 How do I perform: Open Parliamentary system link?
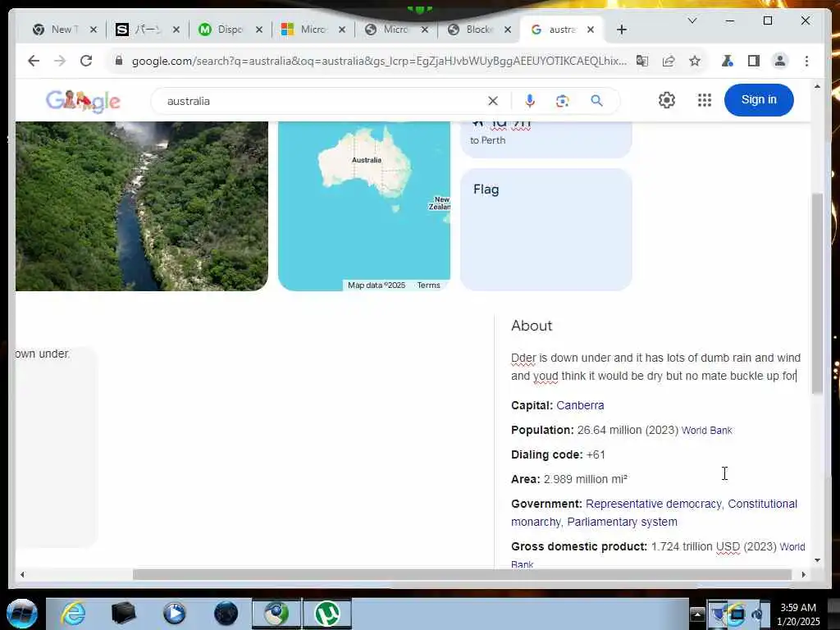click(x=622, y=523)
